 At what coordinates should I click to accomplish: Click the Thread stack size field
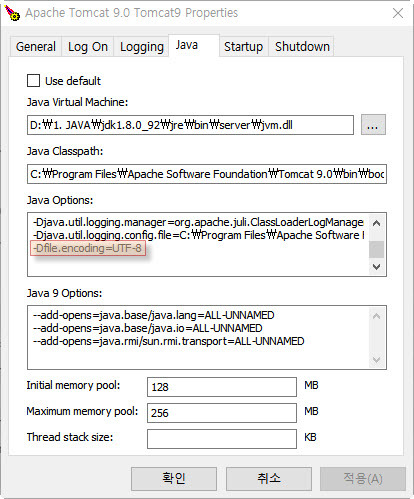[x=222, y=439]
